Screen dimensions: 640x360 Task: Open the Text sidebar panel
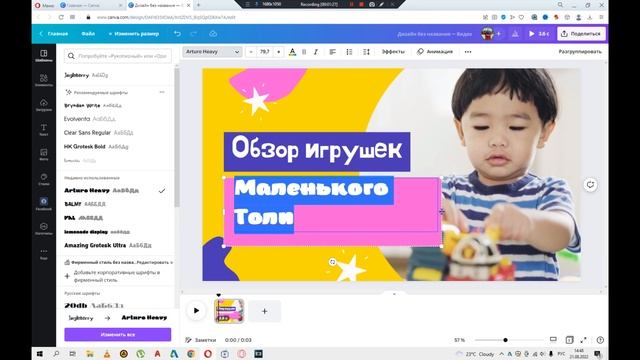44,130
